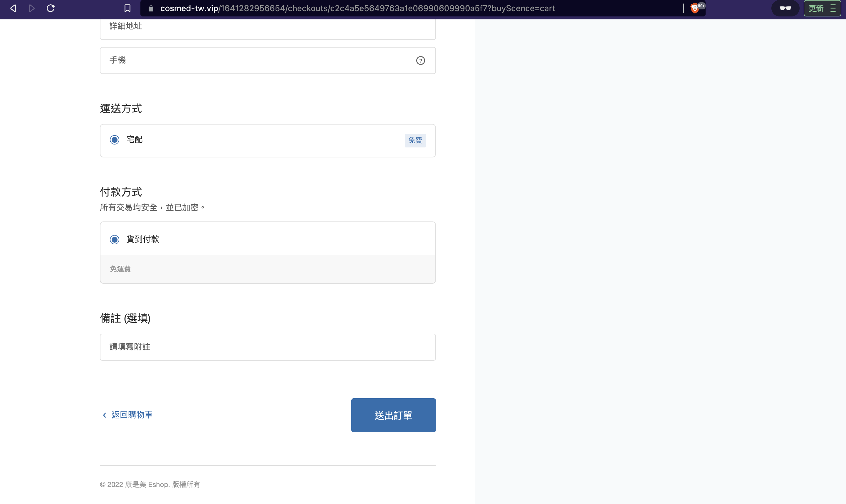Reload the checkout page
846x504 pixels.
(x=51, y=8)
